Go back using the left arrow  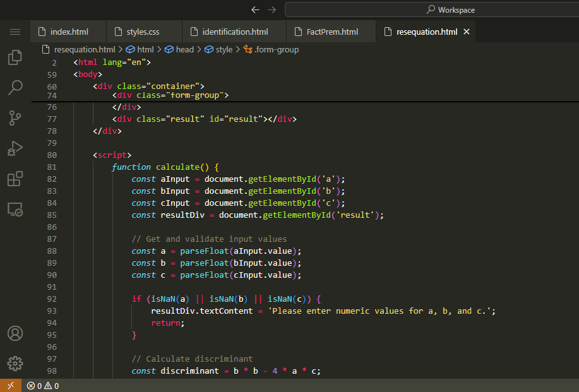tap(255, 9)
